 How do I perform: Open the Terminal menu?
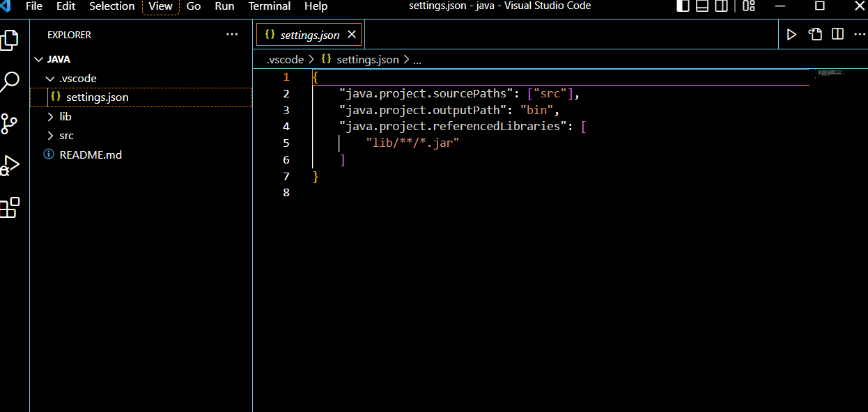click(270, 6)
